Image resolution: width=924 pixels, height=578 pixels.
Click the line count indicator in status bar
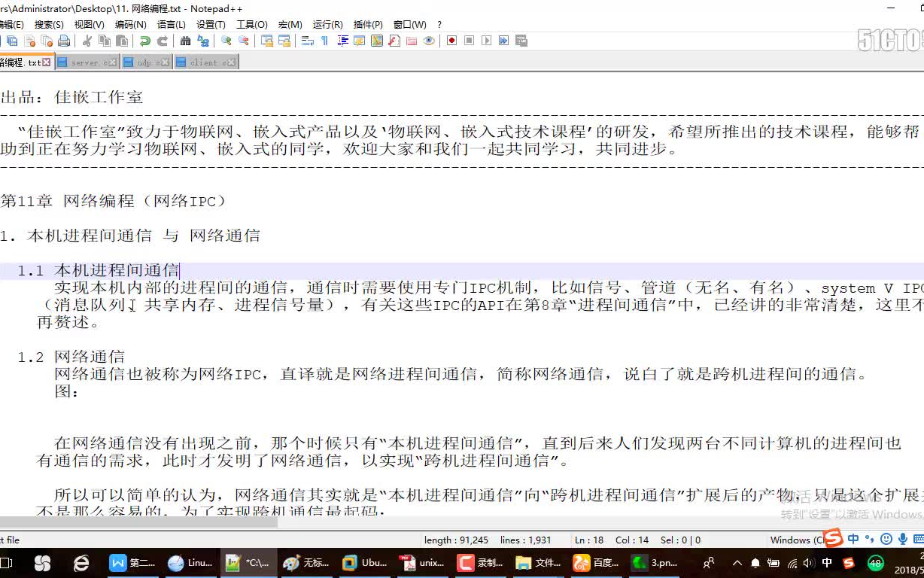coord(527,540)
